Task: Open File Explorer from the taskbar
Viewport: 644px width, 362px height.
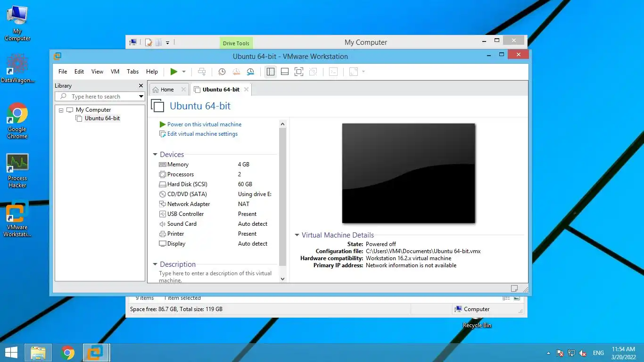Action: pyautogui.click(x=38, y=353)
